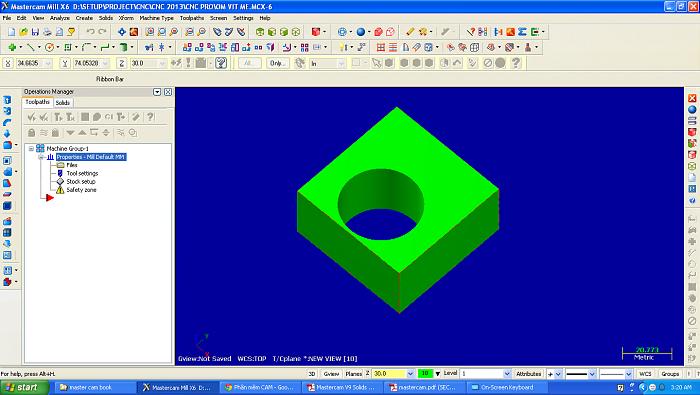
Task: Click the Attributes button in status bar
Action: pos(529,374)
